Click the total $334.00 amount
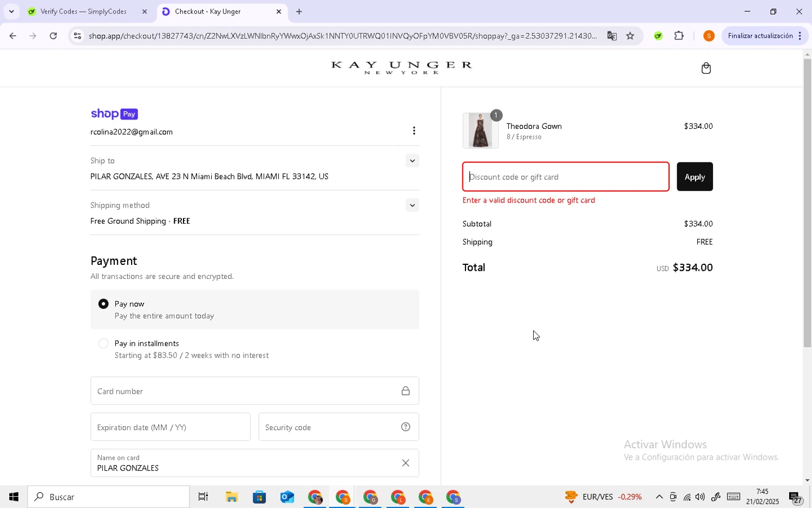Image resolution: width=812 pixels, height=508 pixels. 692,268
